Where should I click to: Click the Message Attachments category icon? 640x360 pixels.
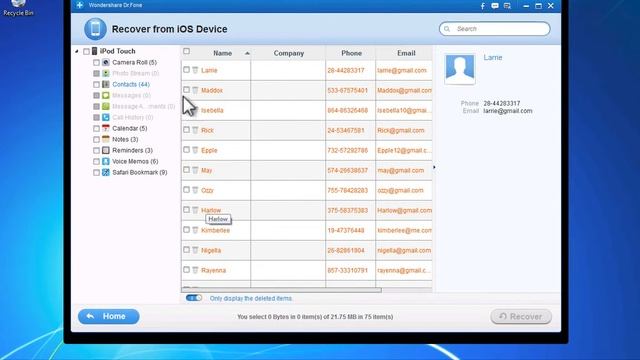[x=106, y=107]
